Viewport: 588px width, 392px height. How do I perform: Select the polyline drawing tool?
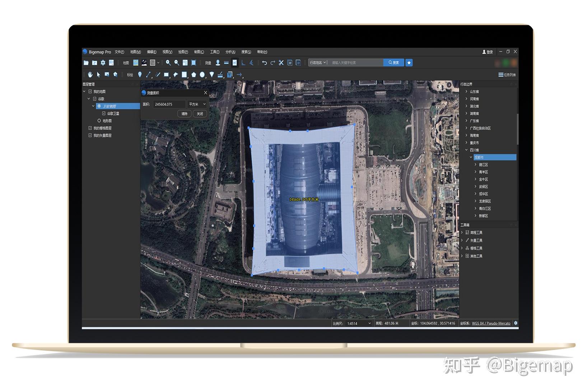pos(157,75)
